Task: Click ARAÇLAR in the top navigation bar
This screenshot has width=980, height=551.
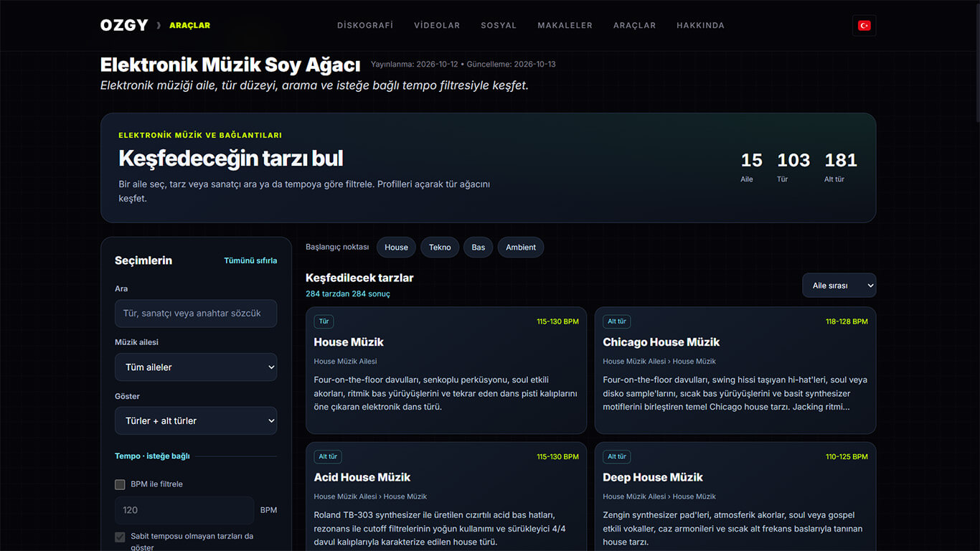Action: coord(635,25)
